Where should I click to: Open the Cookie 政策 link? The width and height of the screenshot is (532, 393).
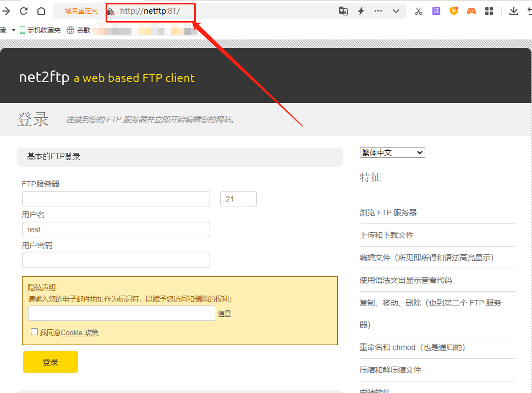80,332
